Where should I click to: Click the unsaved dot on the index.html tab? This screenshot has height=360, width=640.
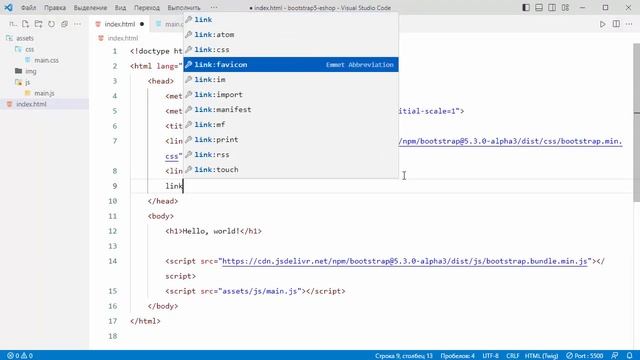tap(142, 24)
